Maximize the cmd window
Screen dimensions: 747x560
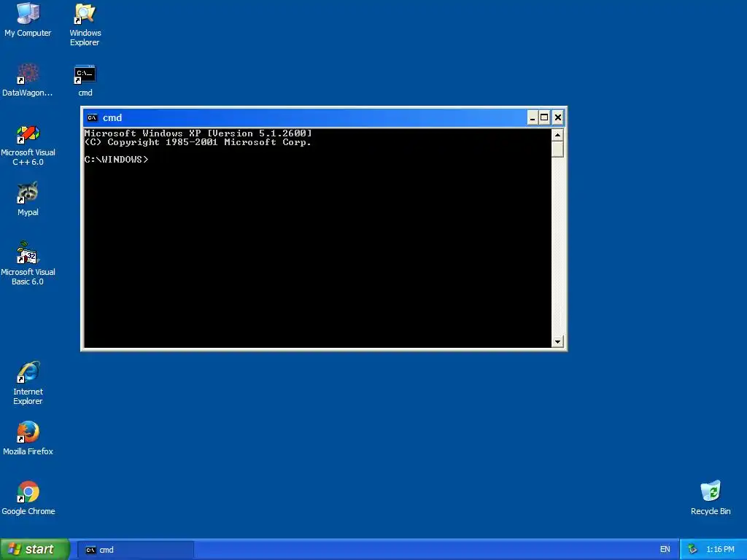click(x=544, y=117)
